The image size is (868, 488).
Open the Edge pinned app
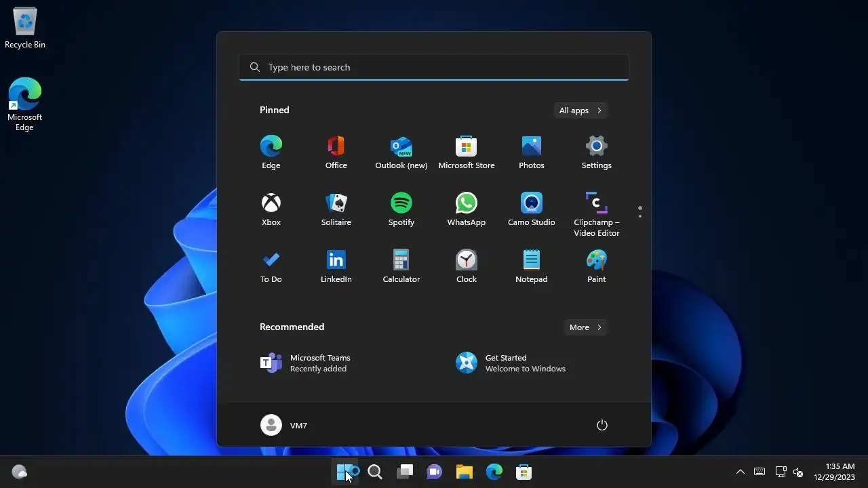point(271,153)
